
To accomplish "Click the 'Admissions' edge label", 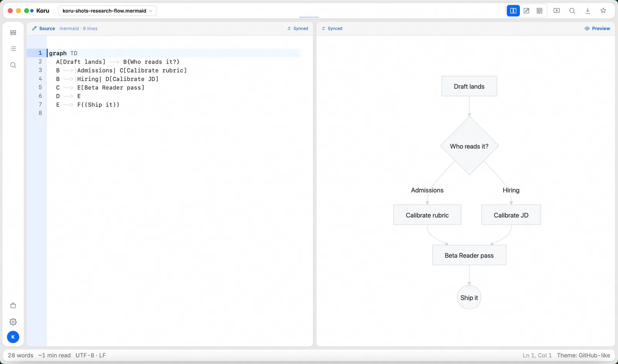I will tap(427, 190).
